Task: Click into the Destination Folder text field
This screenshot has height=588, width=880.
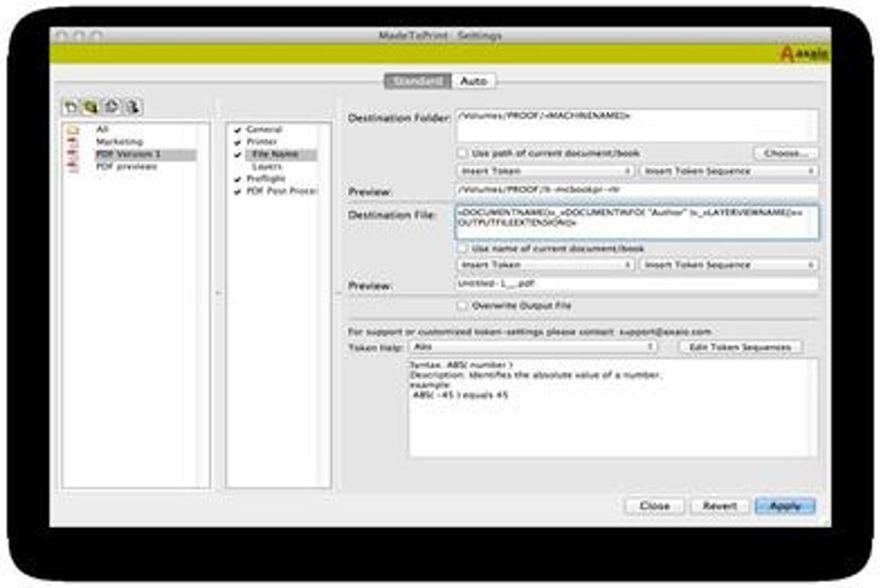Action: coord(637,125)
